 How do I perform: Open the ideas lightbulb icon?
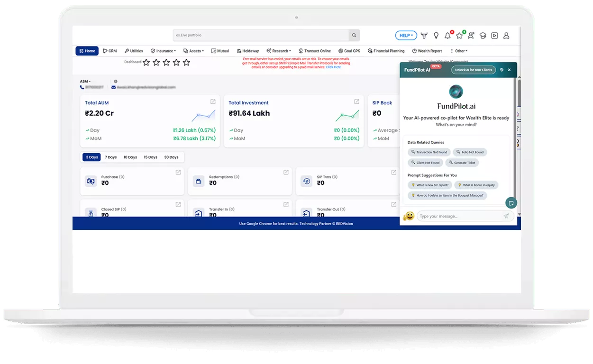coord(436,36)
